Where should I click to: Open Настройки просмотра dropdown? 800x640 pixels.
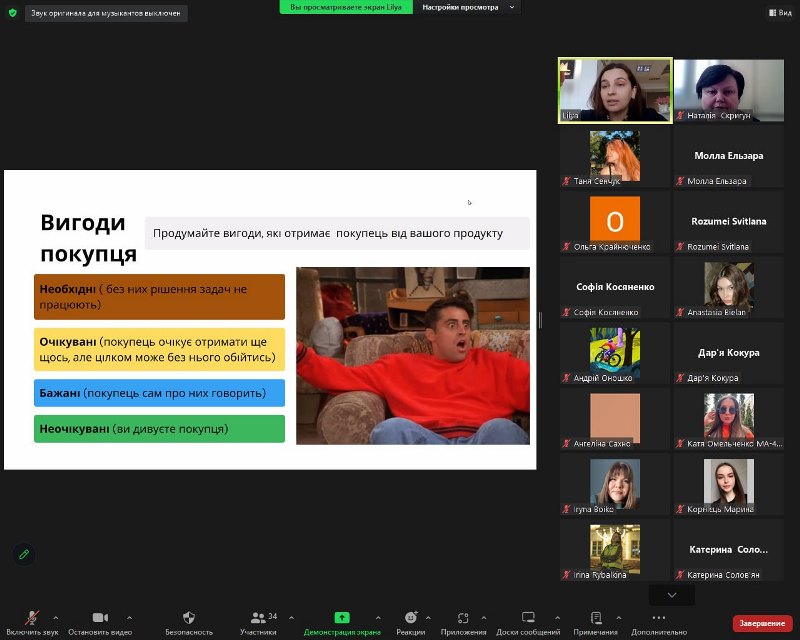tap(468, 7)
